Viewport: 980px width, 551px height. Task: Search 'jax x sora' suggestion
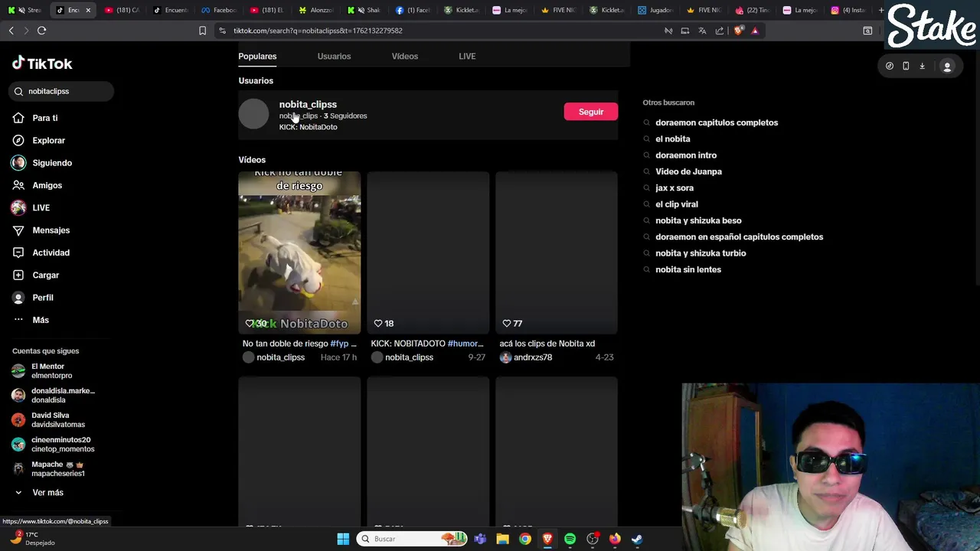tap(675, 187)
